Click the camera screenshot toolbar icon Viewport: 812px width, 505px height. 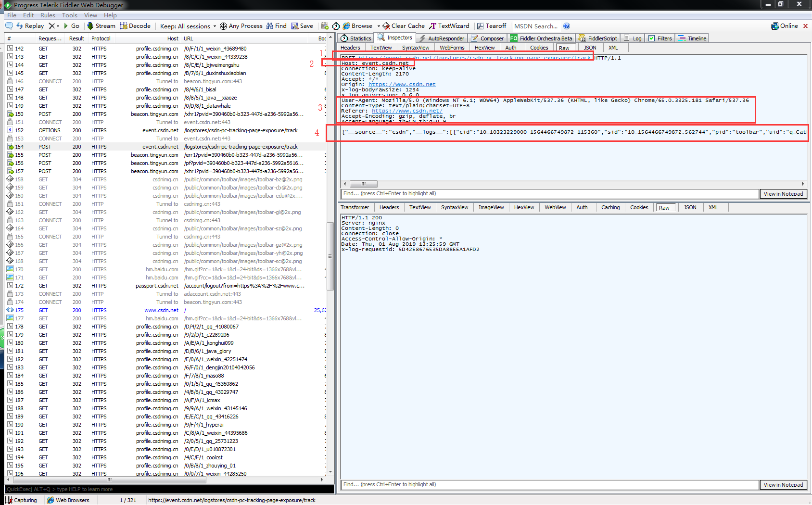[325, 26]
